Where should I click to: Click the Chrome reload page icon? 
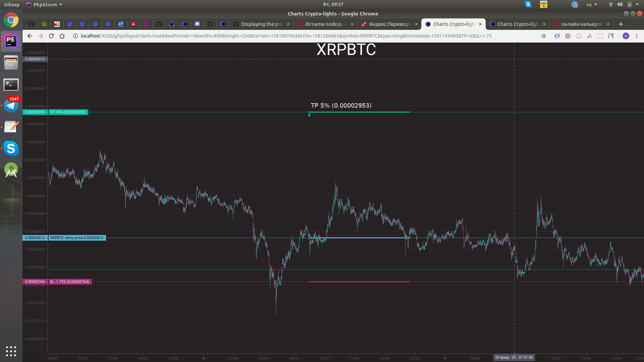click(51, 36)
